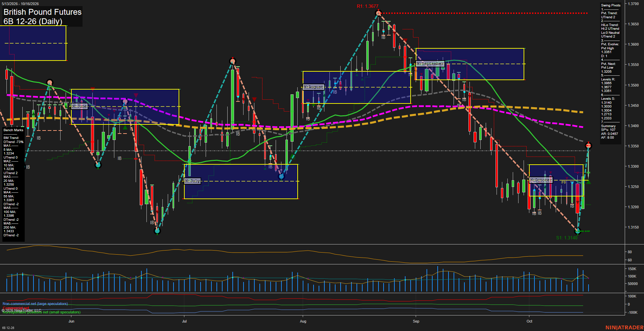The height and width of the screenshot is (331, 644).
Task: Click the AF: 9.00 summary entry
Action: 607,138
